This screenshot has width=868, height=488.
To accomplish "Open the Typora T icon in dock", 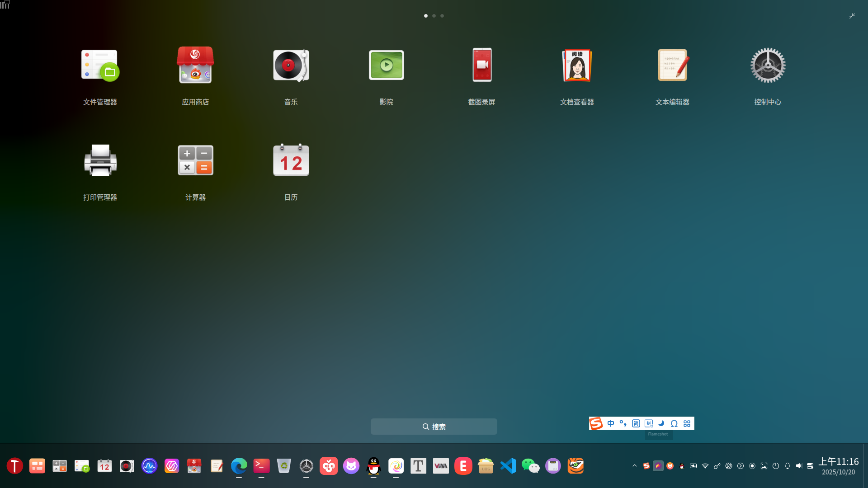I will (418, 466).
